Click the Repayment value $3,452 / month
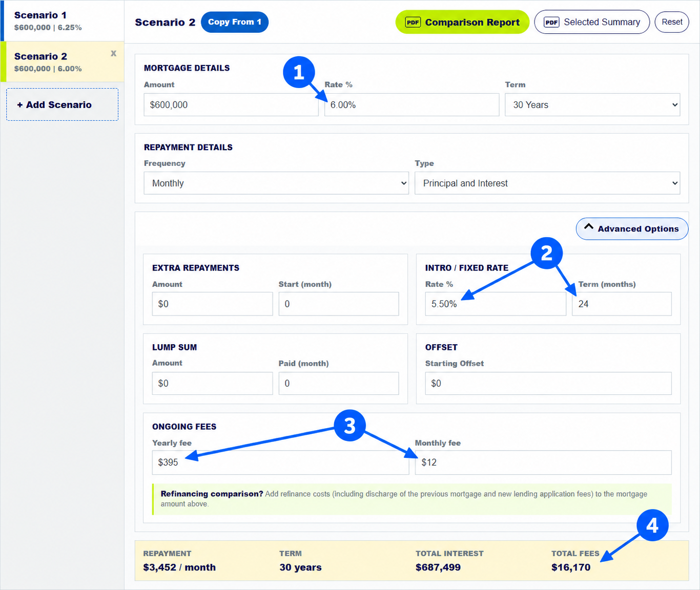 click(179, 567)
